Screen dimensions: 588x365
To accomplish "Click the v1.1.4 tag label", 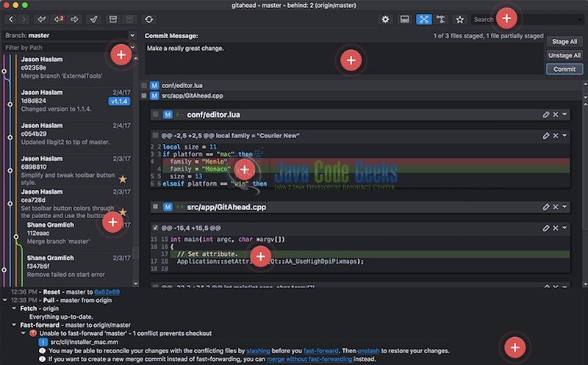I will (x=119, y=101).
